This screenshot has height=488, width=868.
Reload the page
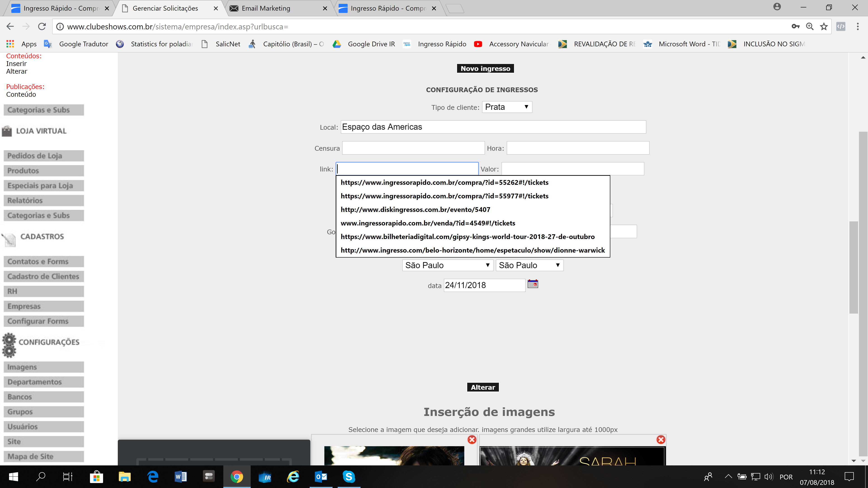pos(42,27)
